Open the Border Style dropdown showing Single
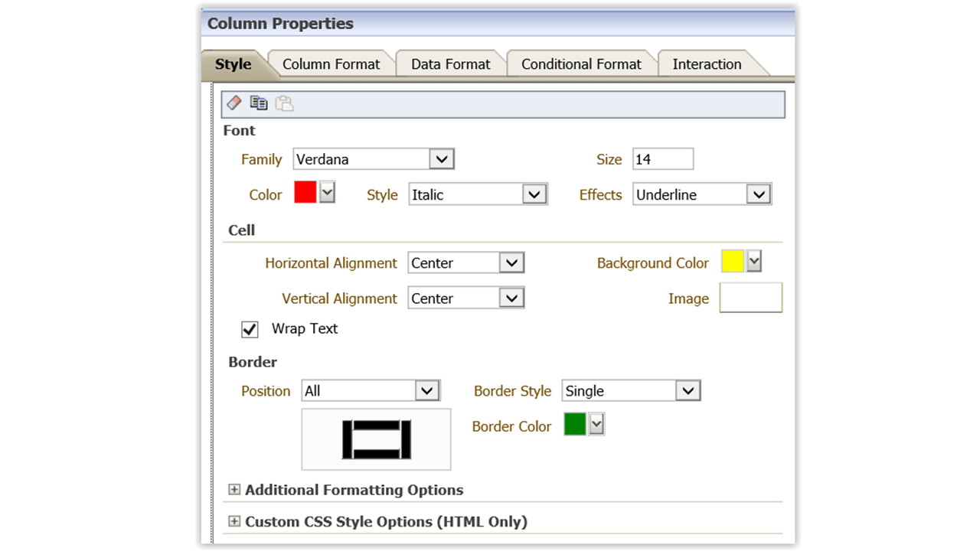Screen dimensions: 980x551 (632, 390)
